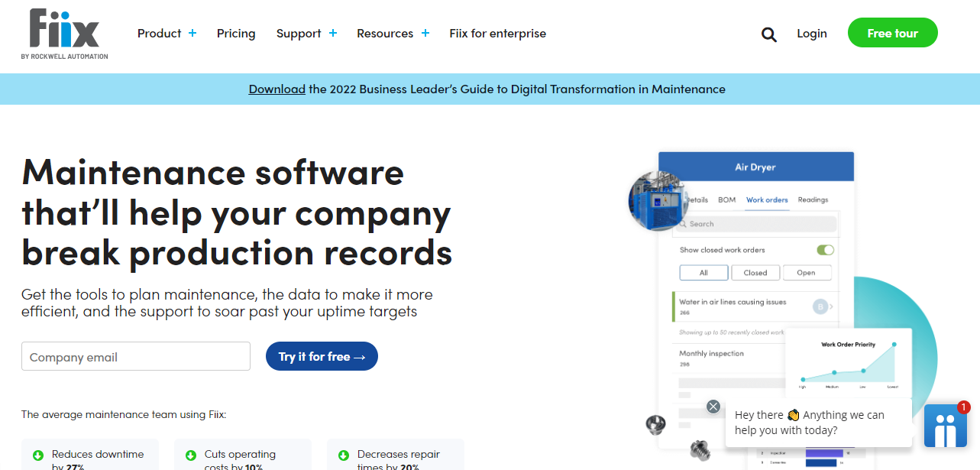
Task: Open the search magnifier icon
Action: click(769, 34)
